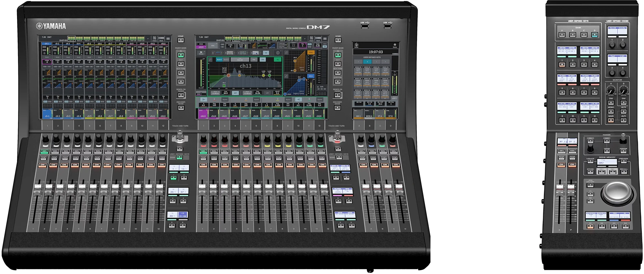Toggle the RTA button in the EQ view
The height and width of the screenshot is (274, 644).
[x=263, y=60]
